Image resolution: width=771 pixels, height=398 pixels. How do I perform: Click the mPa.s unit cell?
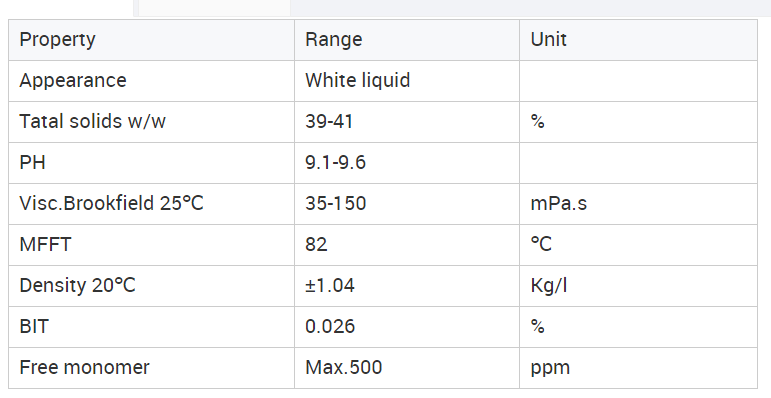pos(638,204)
